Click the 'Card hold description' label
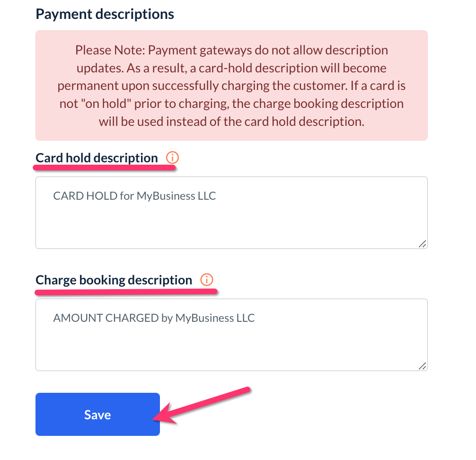The width and height of the screenshot is (476, 460). click(x=97, y=158)
